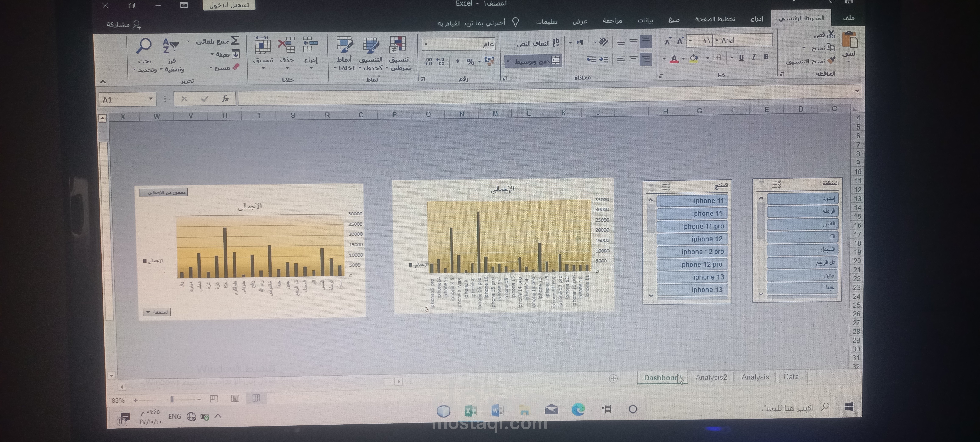The image size is (980, 442).
Task: Toggle Italic formatting
Action: [754, 57]
